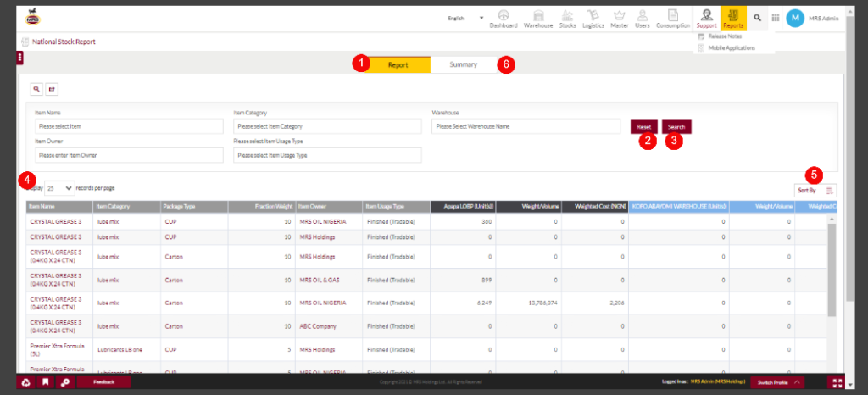The image size is (868, 395).
Task: Click the blue M user avatar
Action: pyautogui.click(x=795, y=19)
